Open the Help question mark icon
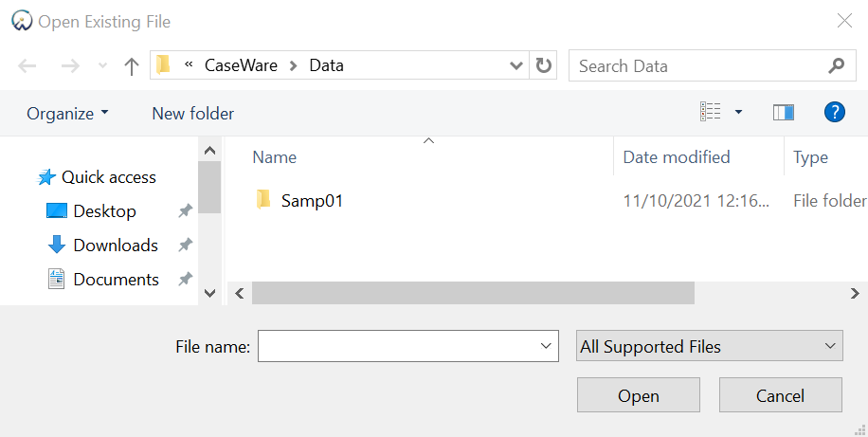 [x=834, y=113]
